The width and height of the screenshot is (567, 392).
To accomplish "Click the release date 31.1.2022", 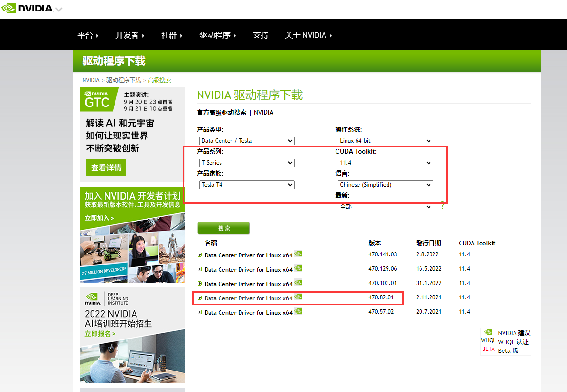I will pos(429,283).
